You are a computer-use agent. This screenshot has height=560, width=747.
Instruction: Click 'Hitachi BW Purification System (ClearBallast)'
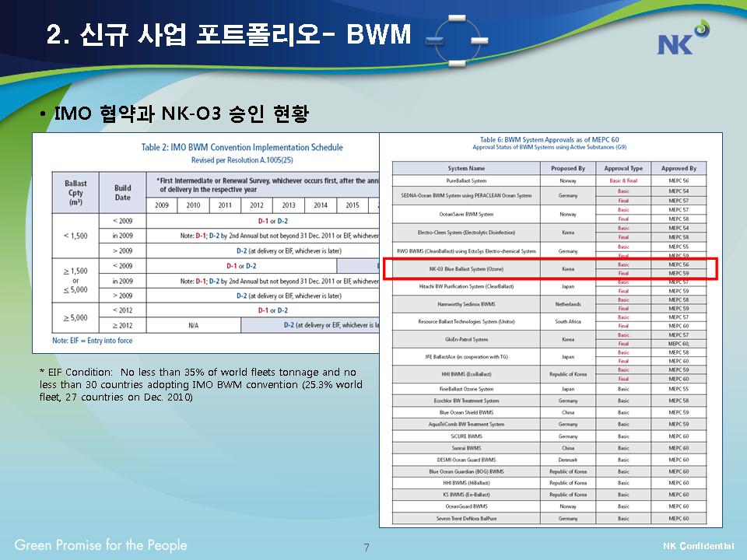(466, 286)
